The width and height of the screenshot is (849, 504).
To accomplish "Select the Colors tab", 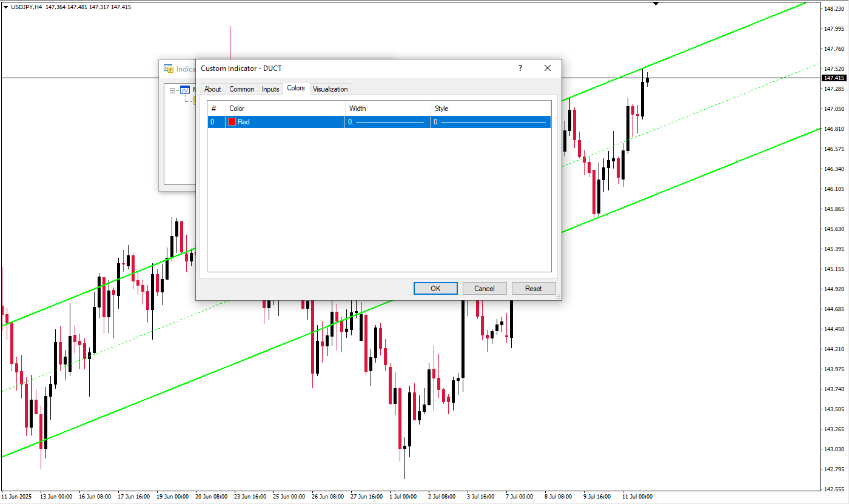I will click(x=296, y=89).
